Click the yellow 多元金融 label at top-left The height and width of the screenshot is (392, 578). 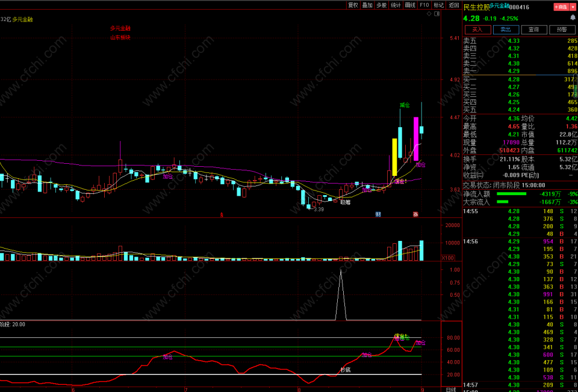pyautogui.click(x=22, y=19)
